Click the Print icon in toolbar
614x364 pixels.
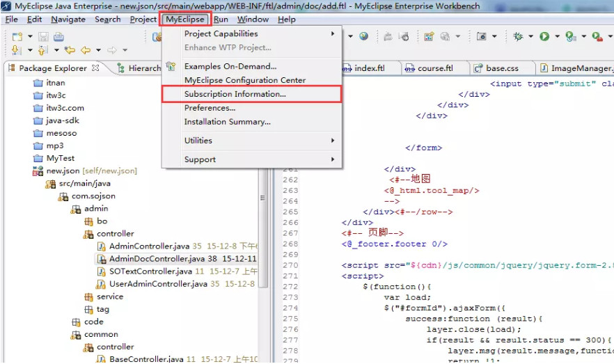(58, 37)
